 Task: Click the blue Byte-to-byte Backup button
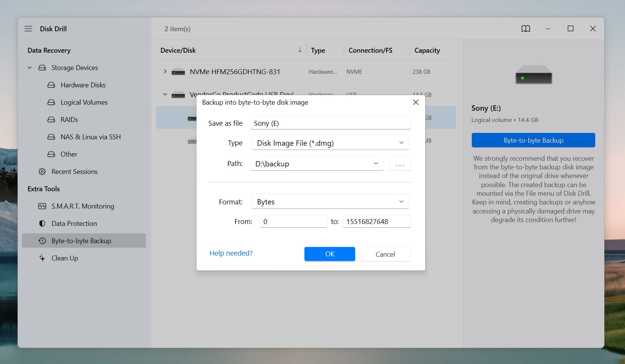[x=533, y=140]
